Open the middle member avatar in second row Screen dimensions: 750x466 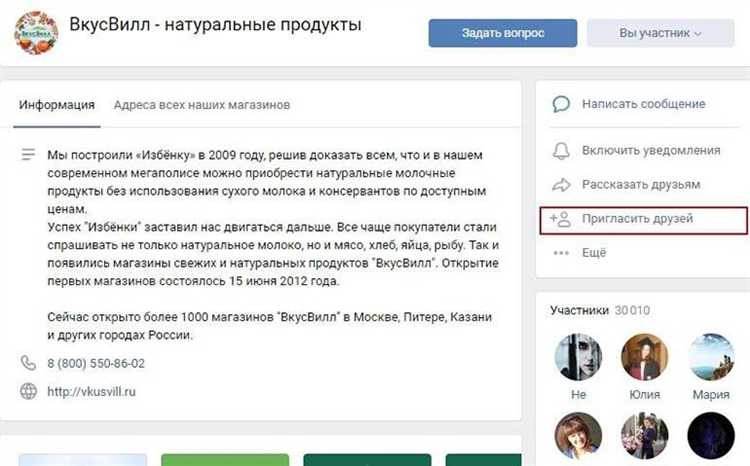tap(644, 436)
